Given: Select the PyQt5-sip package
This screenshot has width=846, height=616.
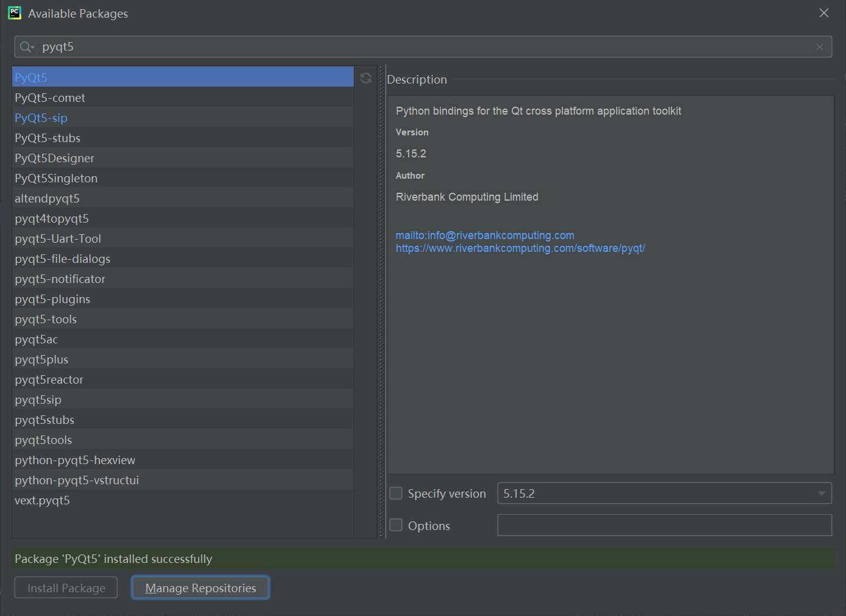Looking at the screenshot, I should (183, 117).
